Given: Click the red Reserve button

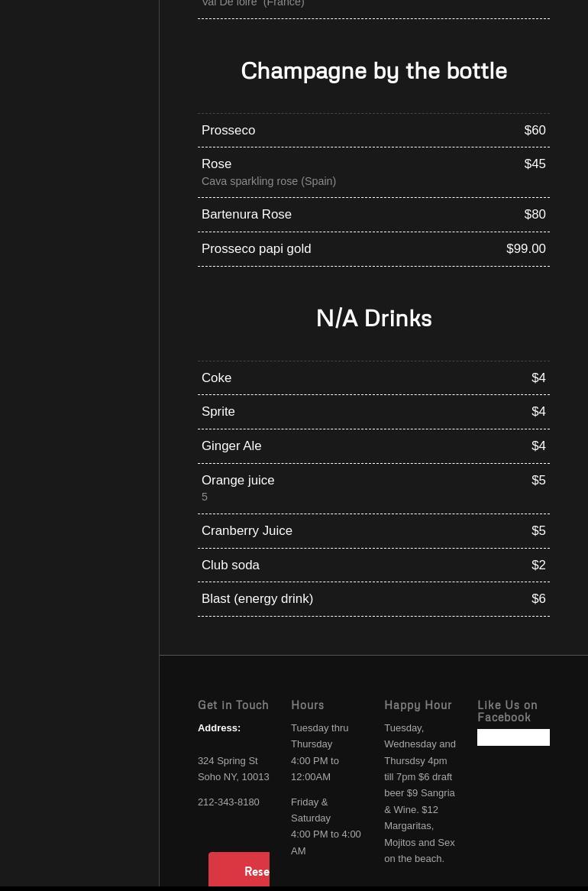Looking at the screenshot, I should [239, 871].
